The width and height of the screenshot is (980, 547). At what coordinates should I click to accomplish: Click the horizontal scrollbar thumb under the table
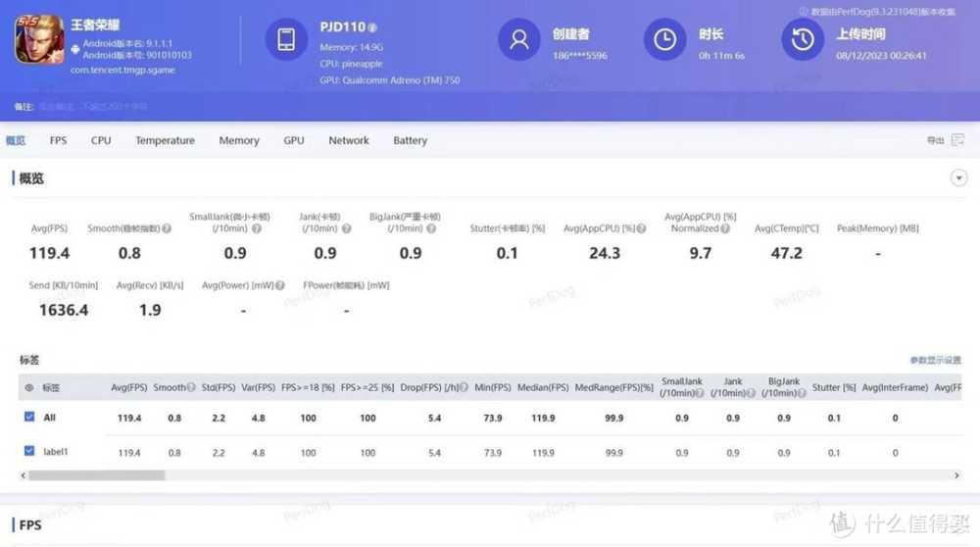pos(96,475)
